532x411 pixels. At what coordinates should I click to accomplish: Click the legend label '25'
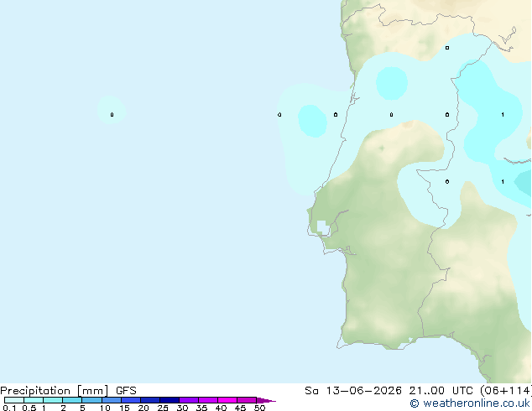(163, 408)
